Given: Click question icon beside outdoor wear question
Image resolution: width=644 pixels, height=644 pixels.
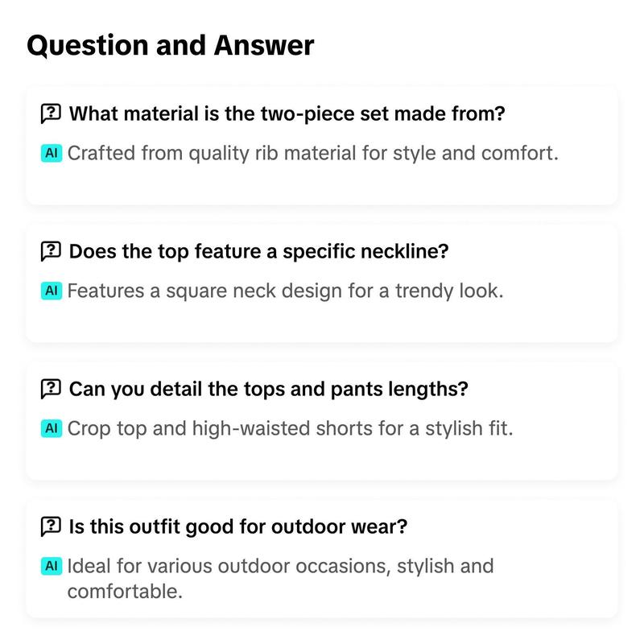Looking at the screenshot, I should 51,526.
